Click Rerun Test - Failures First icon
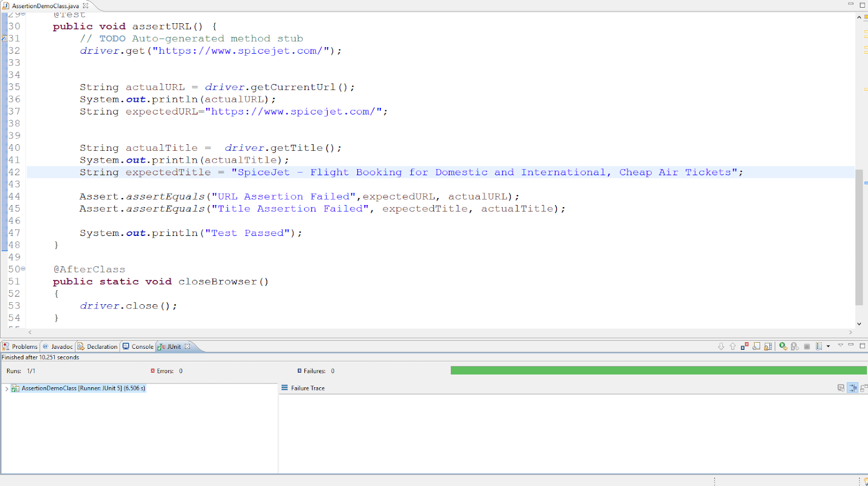 795,346
